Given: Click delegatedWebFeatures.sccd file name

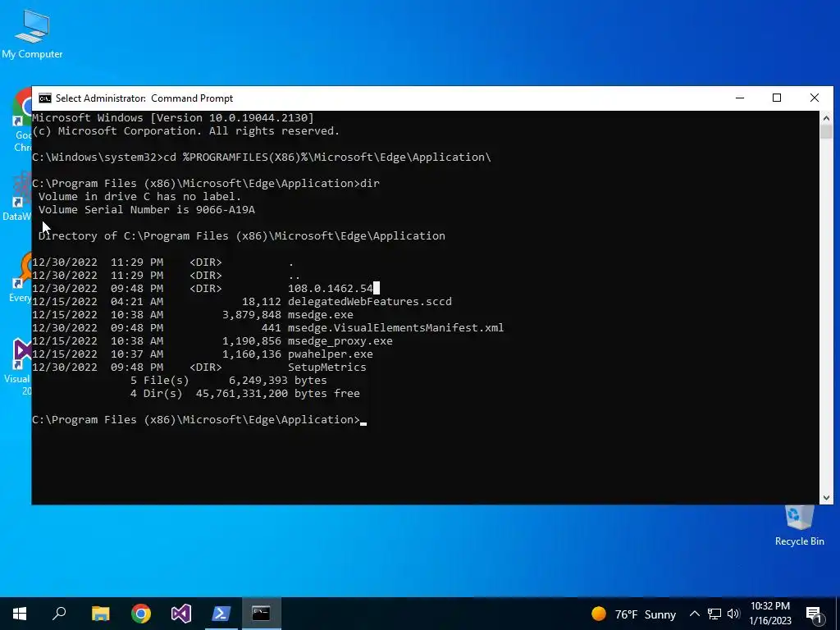Looking at the screenshot, I should pos(370,302).
